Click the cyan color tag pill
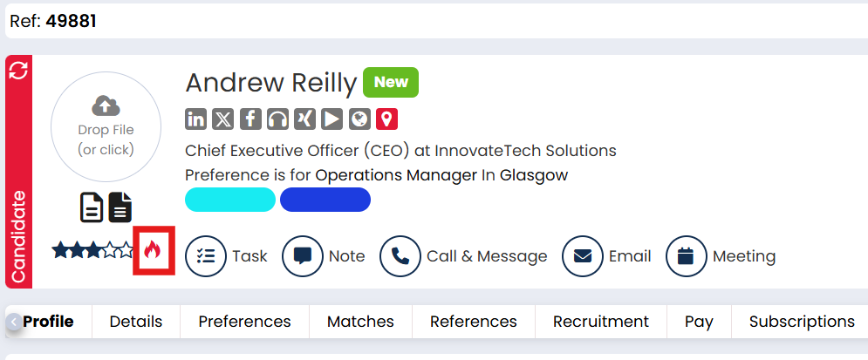This screenshot has width=868, height=360. pyautogui.click(x=230, y=200)
